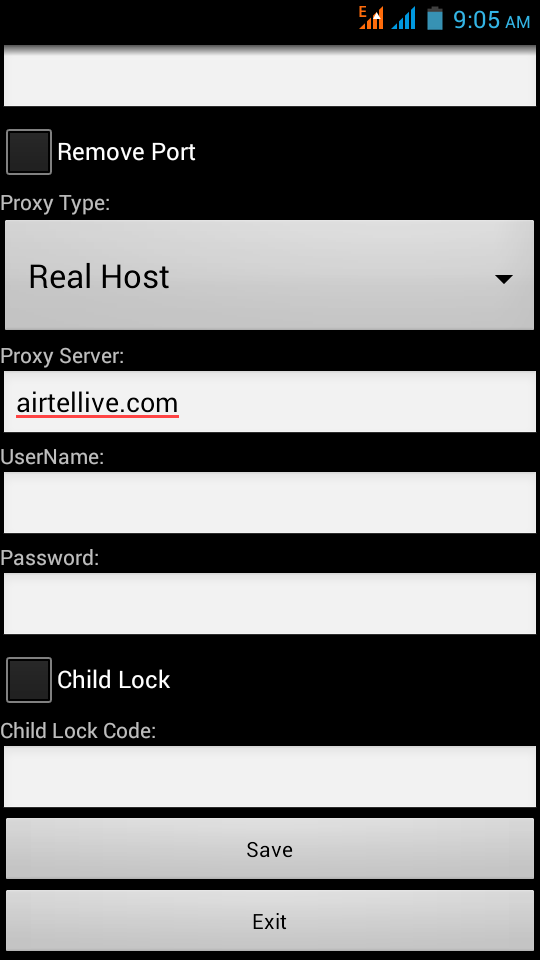Focus the Child Lock Code field
This screenshot has height=960, width=540.
(269, 776)
